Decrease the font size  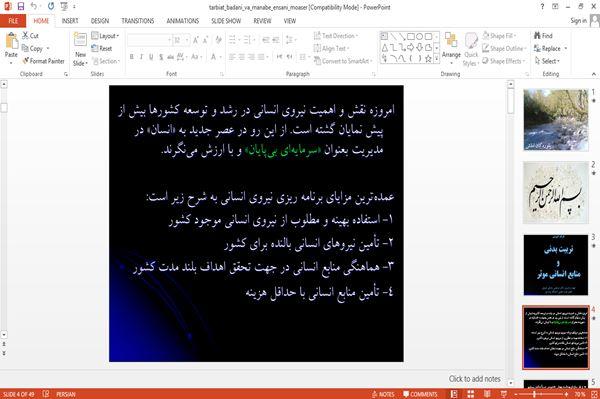click(x=205, y=40)
